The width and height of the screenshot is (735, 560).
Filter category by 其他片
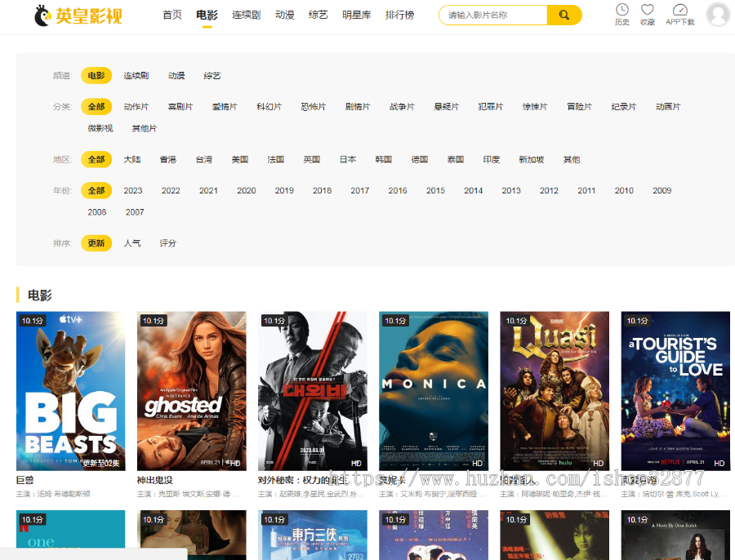click(145, 128)
